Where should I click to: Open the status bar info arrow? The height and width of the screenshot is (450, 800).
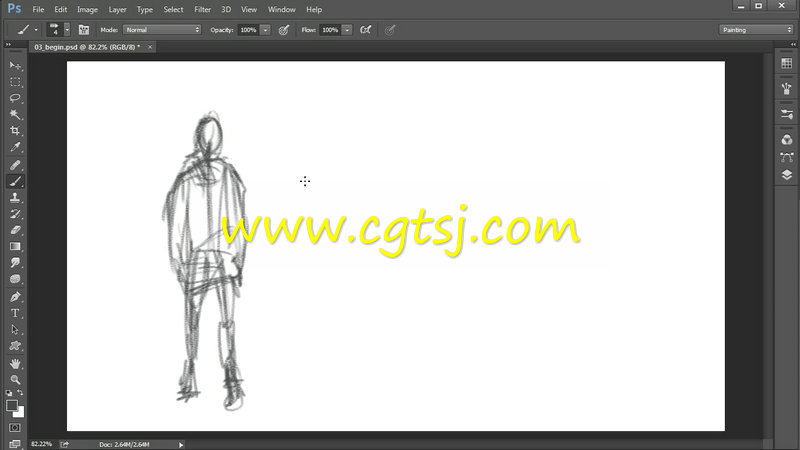point(181,445)
